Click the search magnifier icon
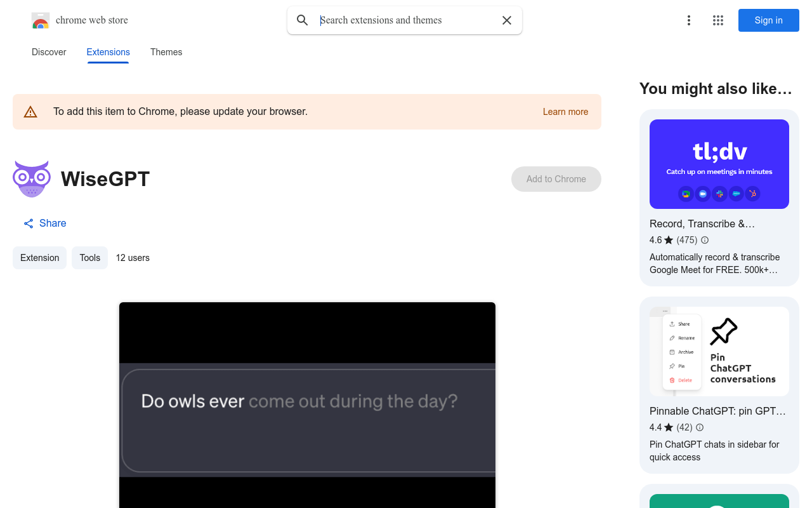The width and height of the screenshot is (812, 508). (x=303, y=20)
